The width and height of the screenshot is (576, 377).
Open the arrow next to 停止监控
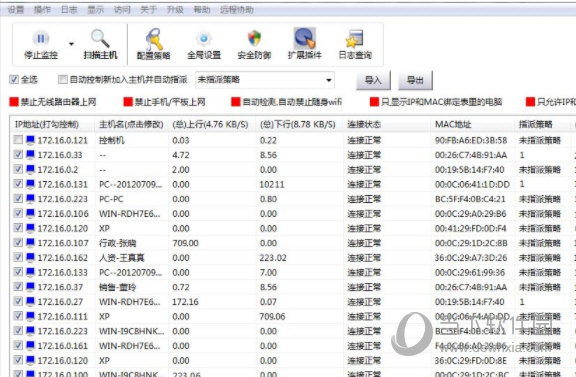(71, 44)
